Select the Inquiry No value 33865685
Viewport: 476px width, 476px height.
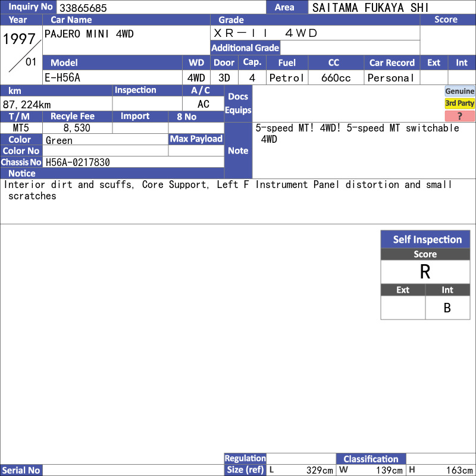[83, 8]
